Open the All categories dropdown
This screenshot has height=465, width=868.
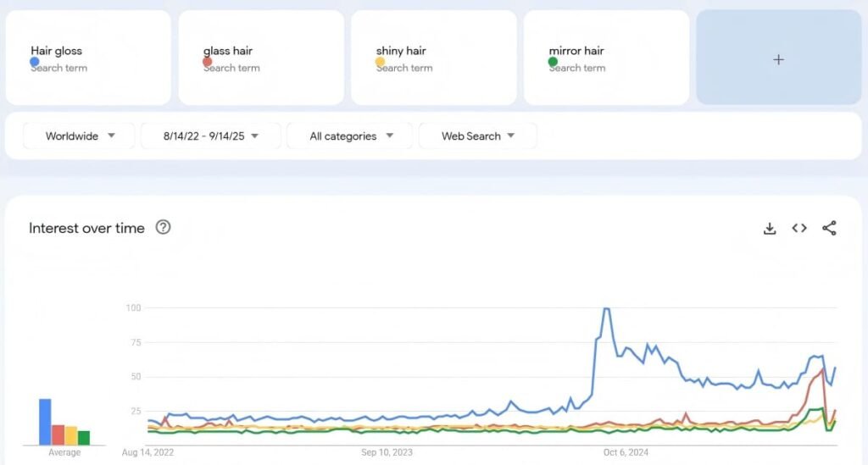click(350, 136)
